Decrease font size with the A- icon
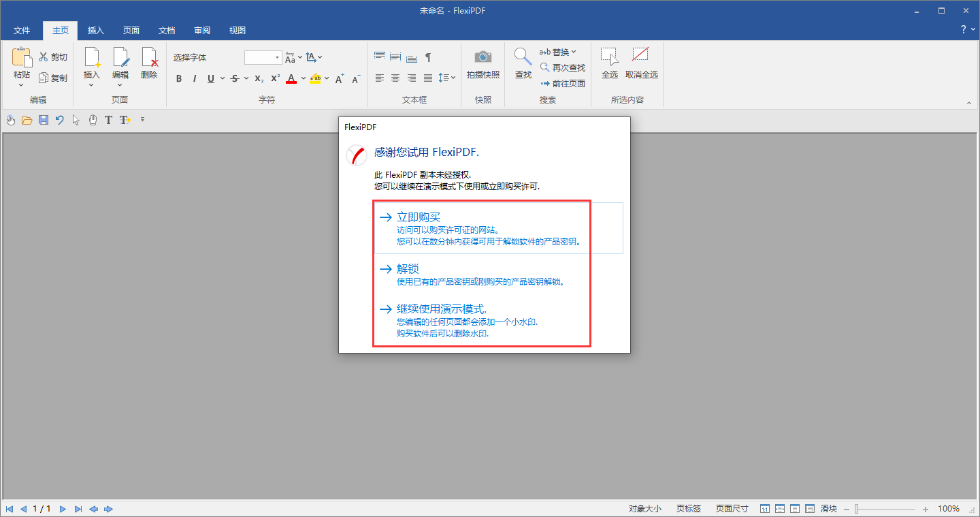The width and height of the screenshot is (980, 517). [356, 78]
